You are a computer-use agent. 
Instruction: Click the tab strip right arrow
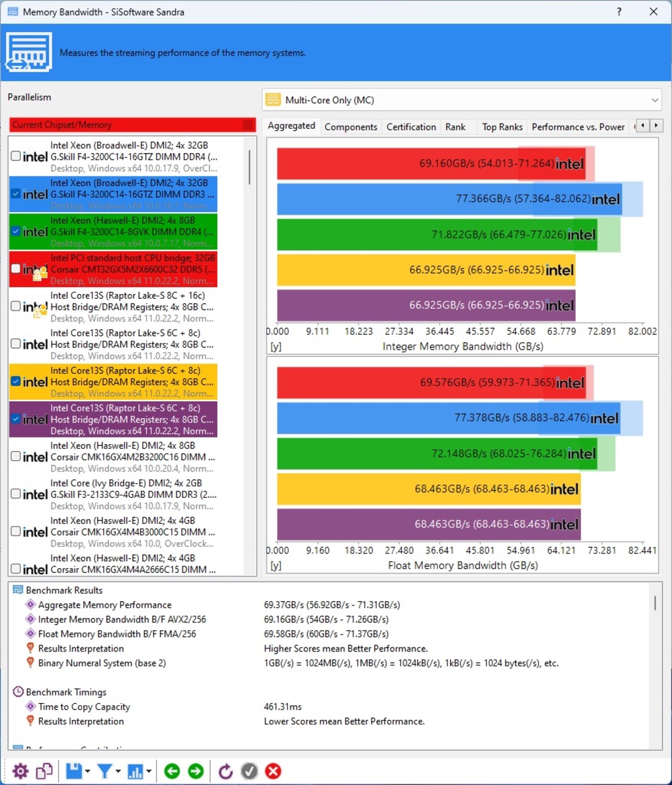tap(656, 125)
